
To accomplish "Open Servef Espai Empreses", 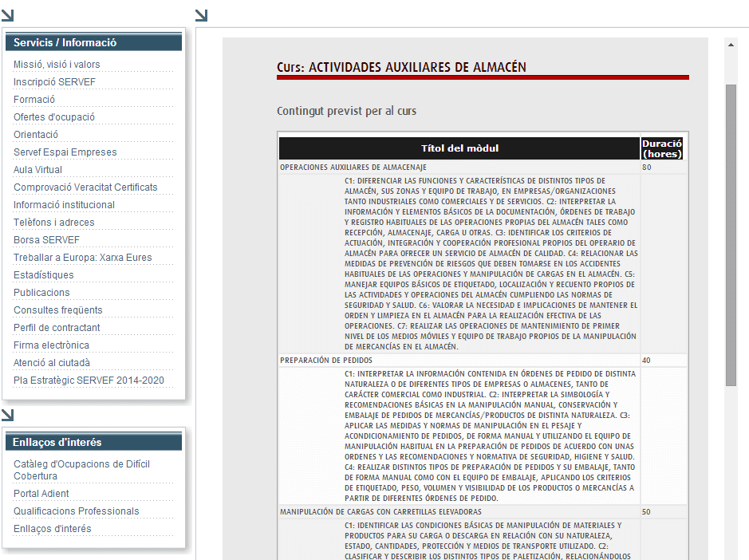I will (x=65, y=152).
